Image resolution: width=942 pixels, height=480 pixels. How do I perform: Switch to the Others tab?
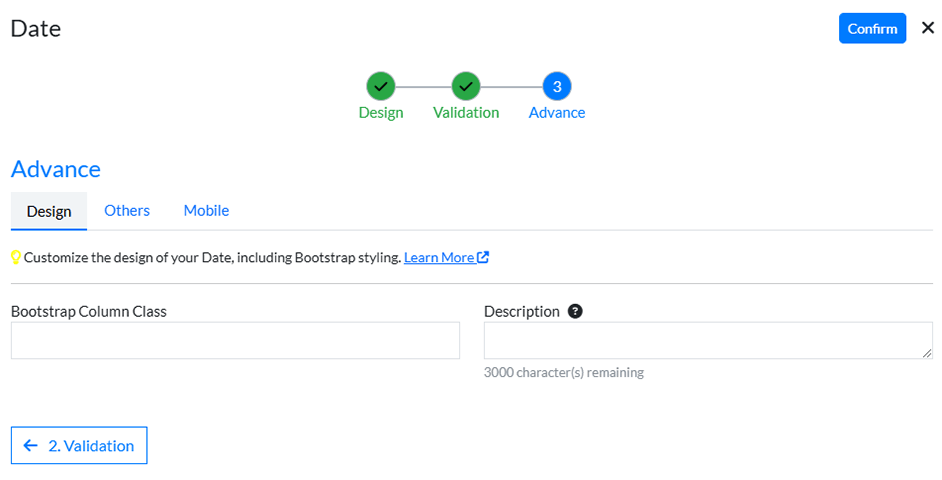pos(127,211)
